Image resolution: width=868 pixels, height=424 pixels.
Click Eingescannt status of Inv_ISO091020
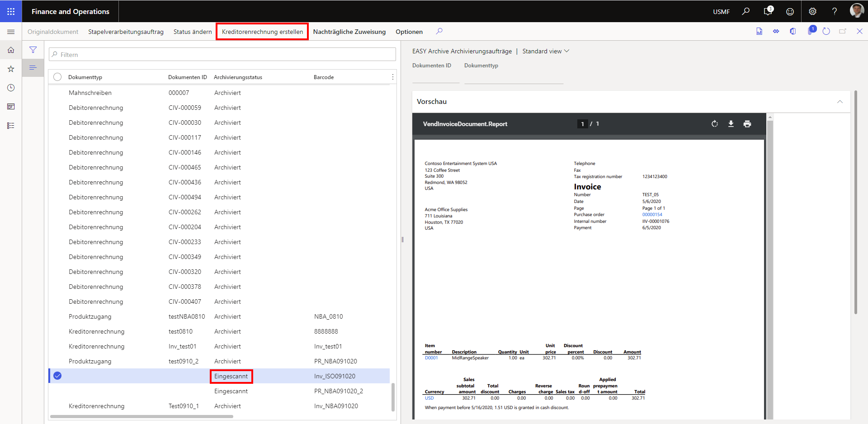[231, 376]
